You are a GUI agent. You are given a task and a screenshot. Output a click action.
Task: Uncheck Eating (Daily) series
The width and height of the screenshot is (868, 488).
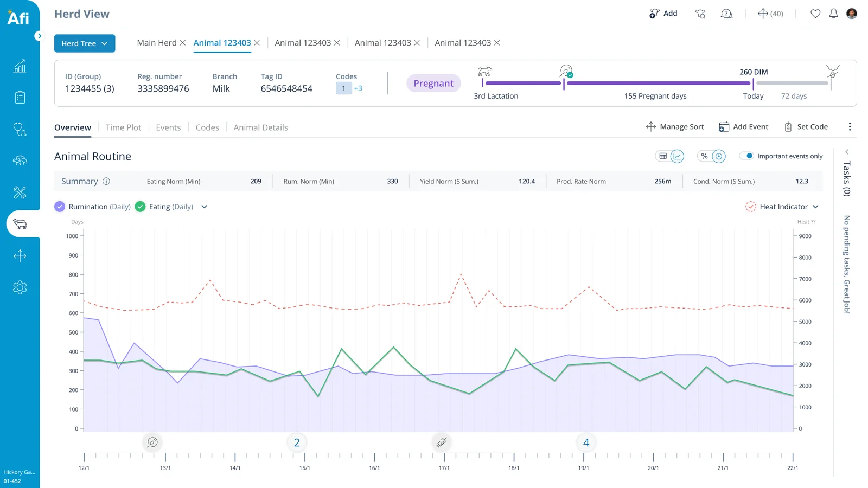(x=140, y=207)
